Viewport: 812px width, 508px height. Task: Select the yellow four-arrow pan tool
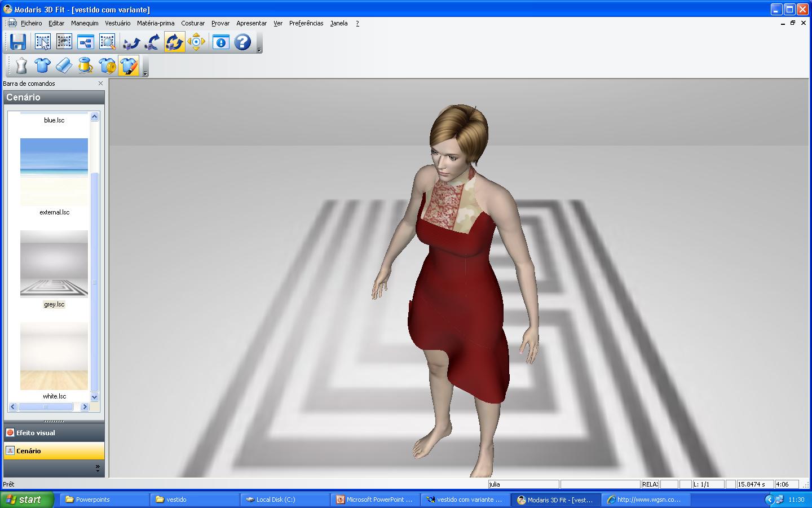pos(196,42)
